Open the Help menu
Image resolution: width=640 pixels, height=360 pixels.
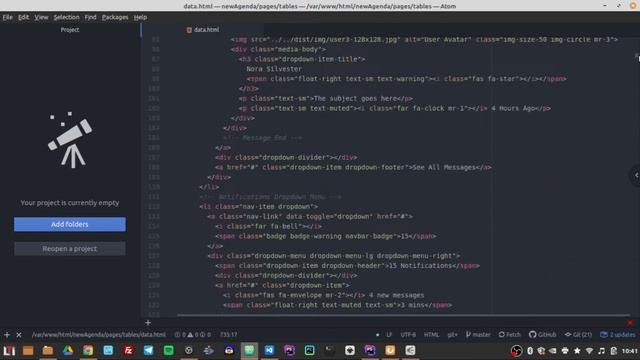140,17
